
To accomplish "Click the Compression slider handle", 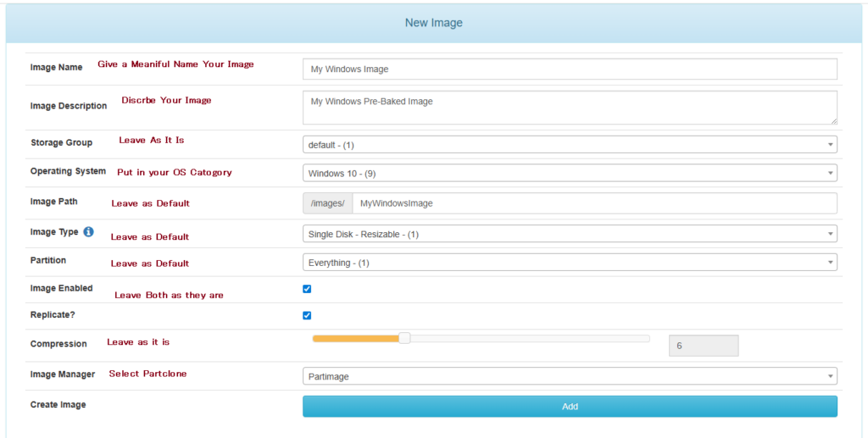I will click(404, 338).
